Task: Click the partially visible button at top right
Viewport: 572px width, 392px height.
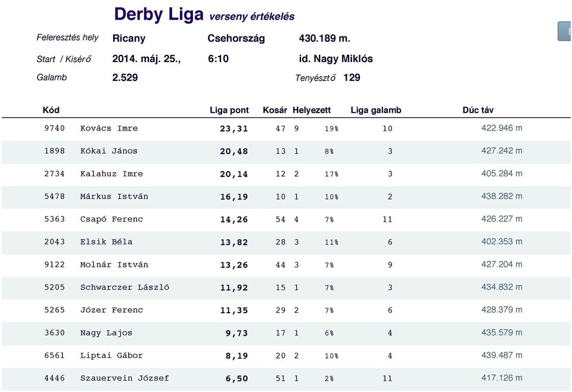Action: coord(565,32)
